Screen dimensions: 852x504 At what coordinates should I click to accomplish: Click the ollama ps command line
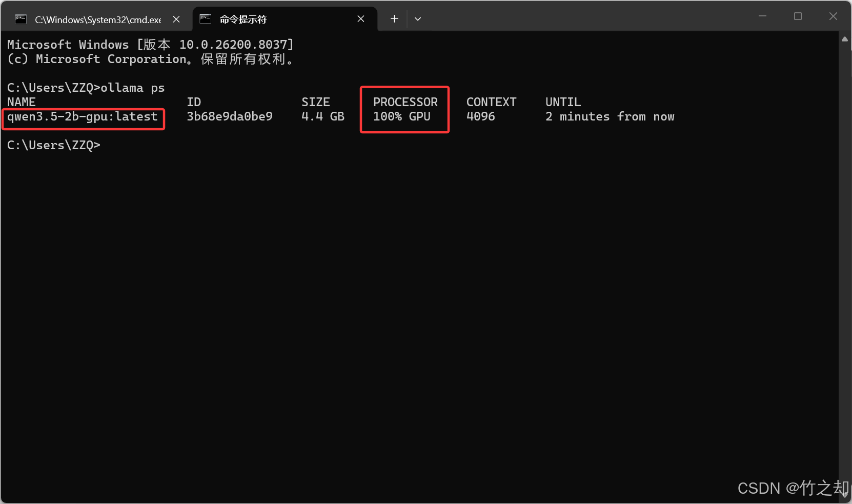pyautogui.click(x=86, y=88)
